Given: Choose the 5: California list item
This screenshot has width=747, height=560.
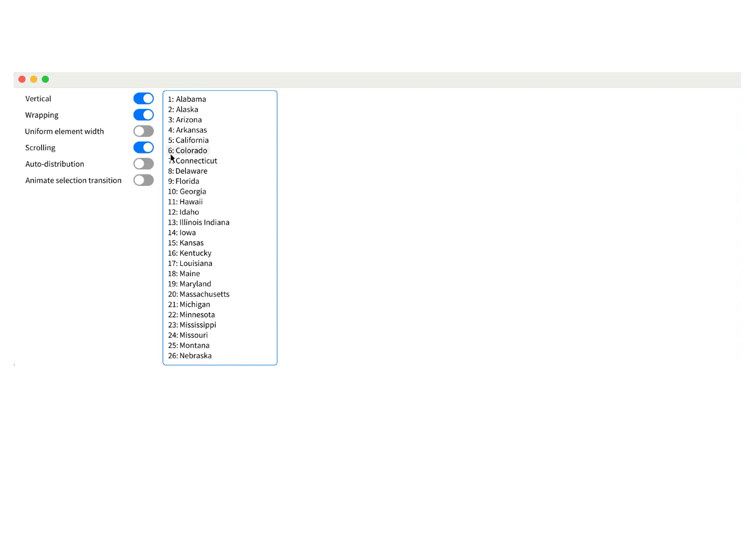Looking at the screenshot, I should pyautogui.click(x=188, y=140).
